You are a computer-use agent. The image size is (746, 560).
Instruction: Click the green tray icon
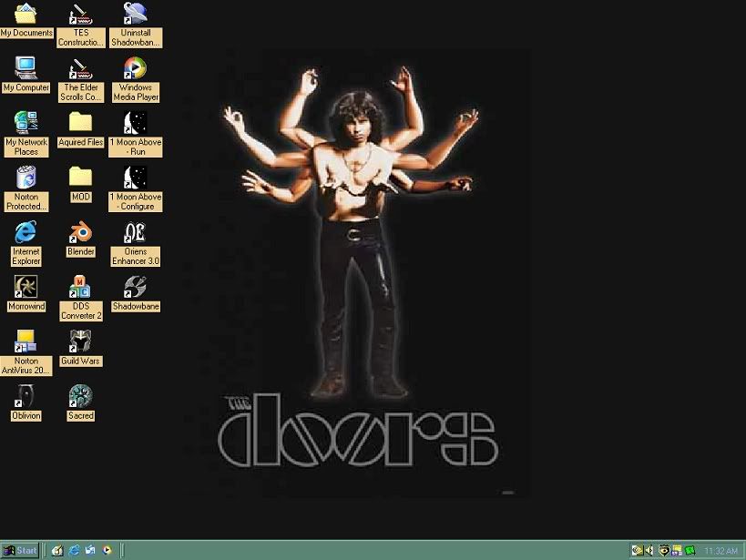point(690,551)
